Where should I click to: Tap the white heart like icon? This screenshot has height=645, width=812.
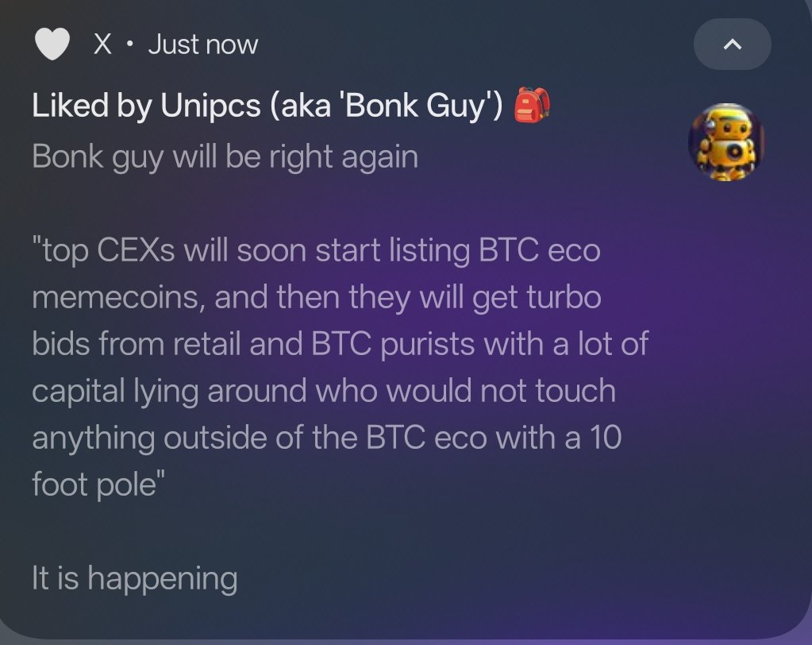coord(52,44)
